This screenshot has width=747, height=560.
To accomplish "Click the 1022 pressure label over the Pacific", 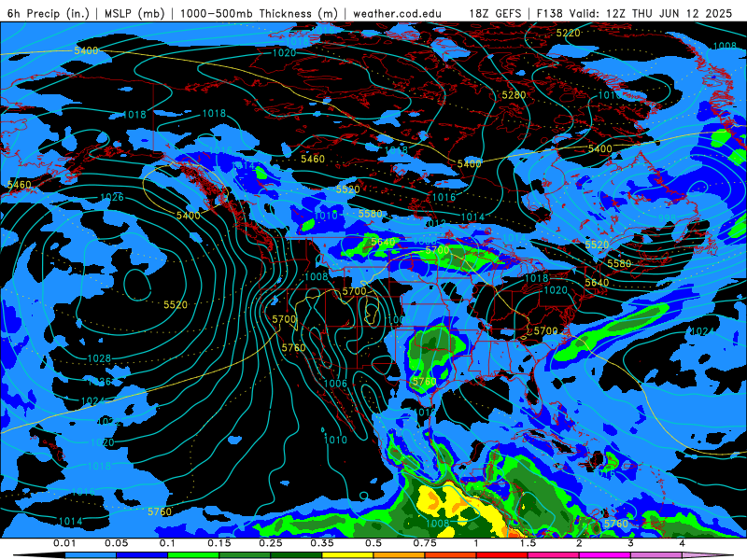I will [x=108, y=422].
